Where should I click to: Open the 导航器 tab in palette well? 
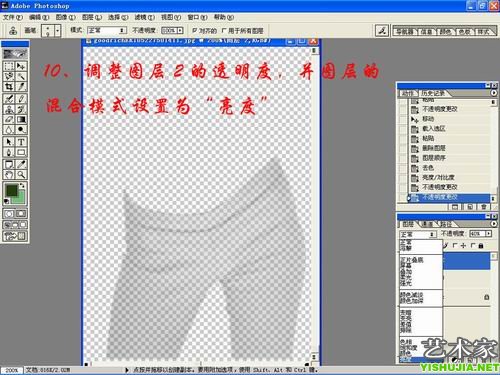pyautogui.click(x=404, y=32)
